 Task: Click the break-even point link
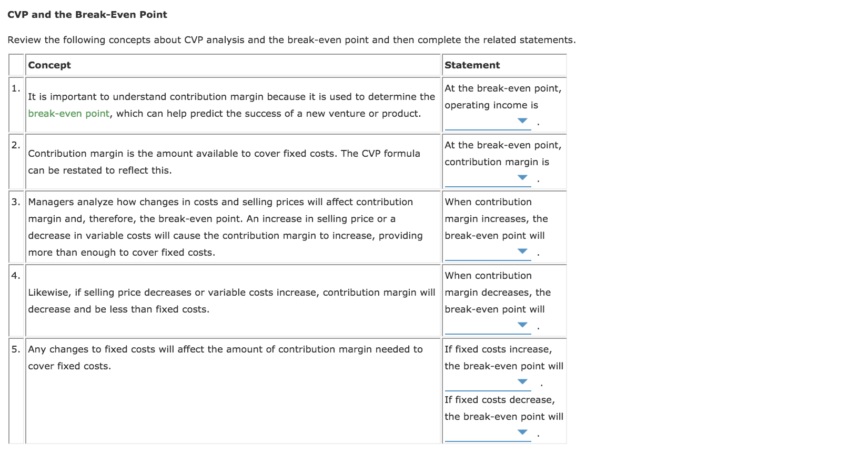click(x=68, y=113)
